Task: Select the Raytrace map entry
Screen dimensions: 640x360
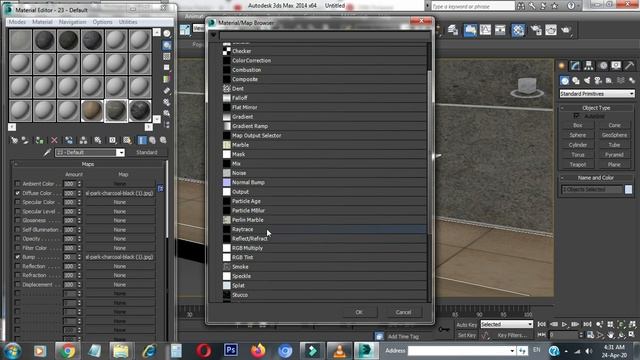Action: pos(324,229)
